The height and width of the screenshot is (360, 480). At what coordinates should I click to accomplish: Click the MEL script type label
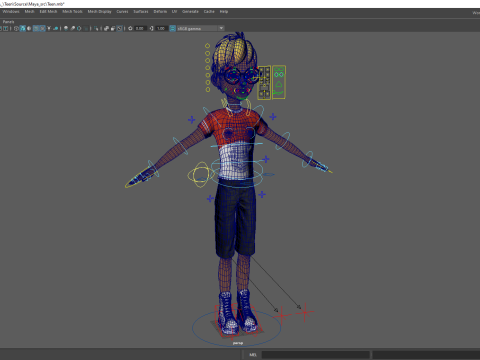click(253, 355)
